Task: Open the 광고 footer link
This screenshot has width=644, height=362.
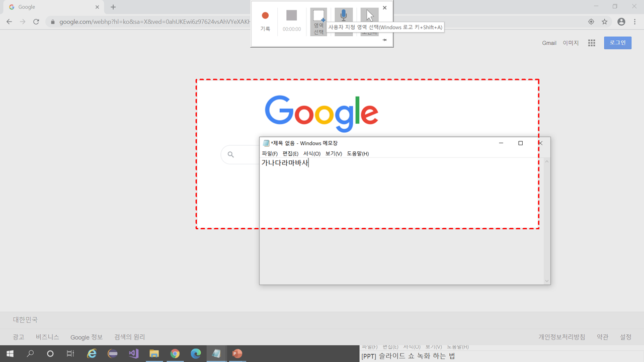Action: tap(19, 337)
